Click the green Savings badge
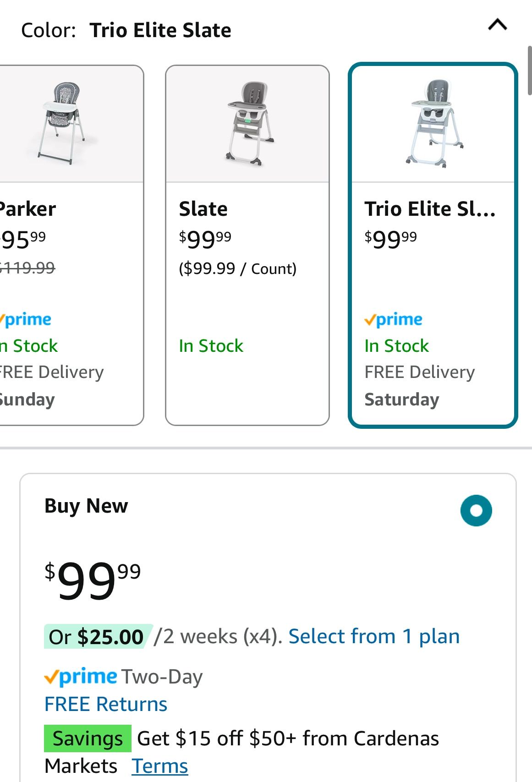 click(x=88, y=738)
